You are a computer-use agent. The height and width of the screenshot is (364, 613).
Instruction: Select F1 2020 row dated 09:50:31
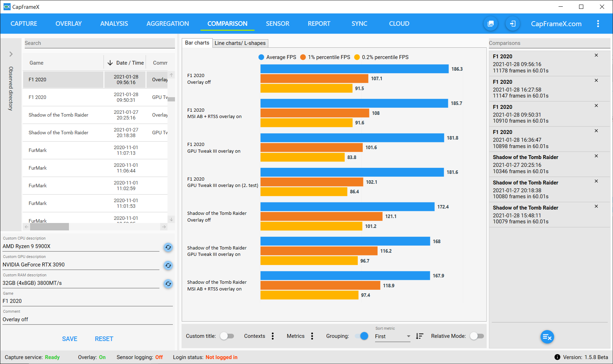[95, 97]
